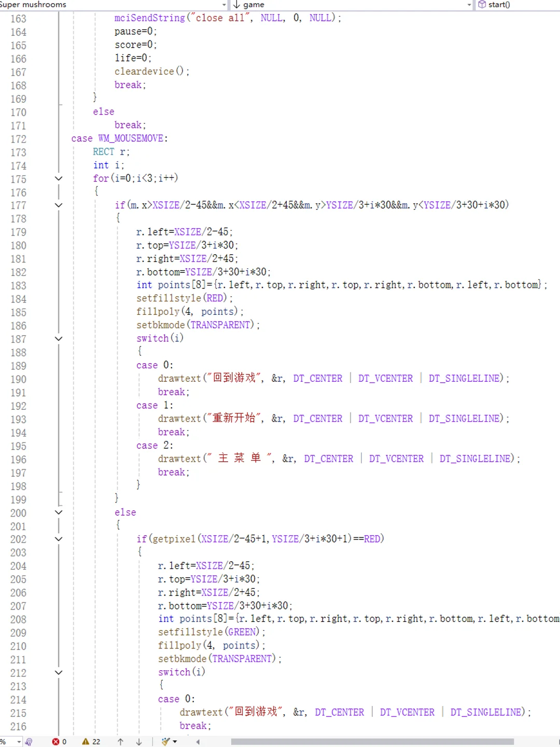The width and height of the screenshot is (560, 747).
Task: Open the Super mushrooms project dropdown
Action: pos(224,5)
